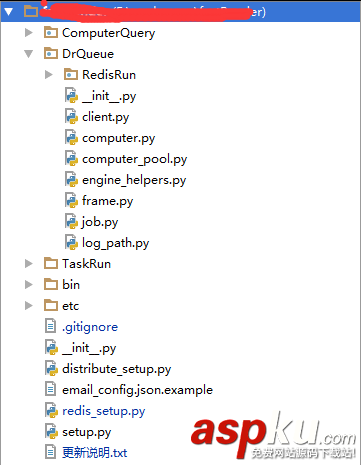
Task: Click Python file icon for job.py
Action: coord(71,222)
